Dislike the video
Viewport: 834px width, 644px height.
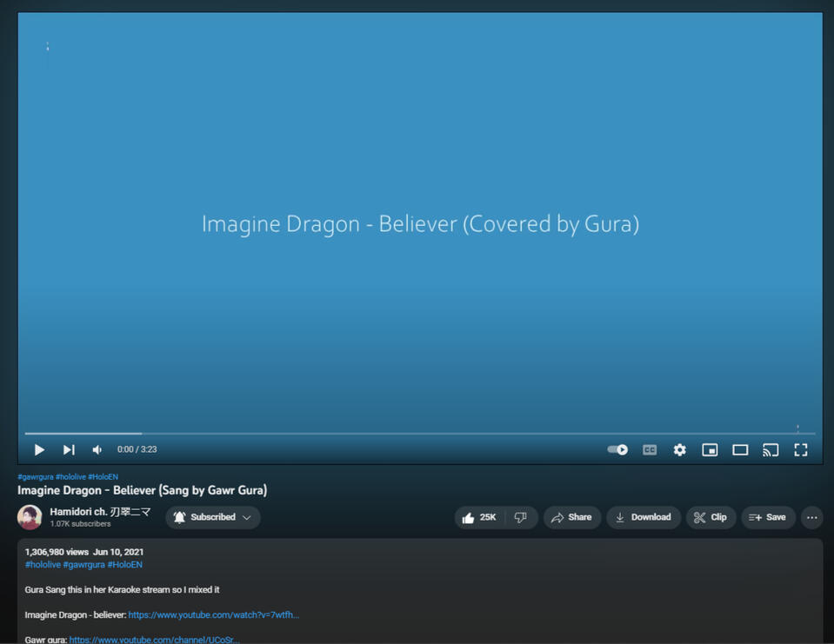click(x=521, y=517)
